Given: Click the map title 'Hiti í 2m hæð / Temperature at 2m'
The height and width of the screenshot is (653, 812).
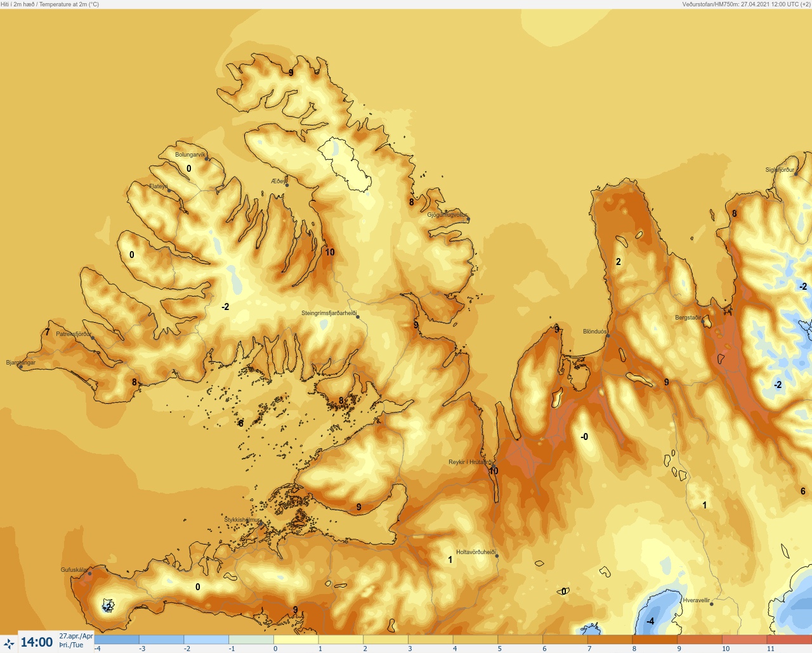Looking at the screenshot, I should (x=50, y=4).
